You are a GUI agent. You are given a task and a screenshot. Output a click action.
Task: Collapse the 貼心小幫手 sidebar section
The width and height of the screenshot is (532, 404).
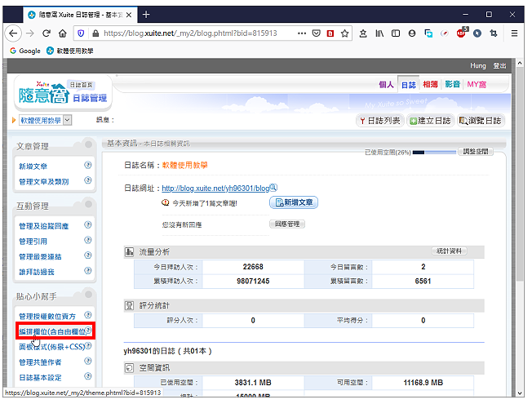click(89, 295)
